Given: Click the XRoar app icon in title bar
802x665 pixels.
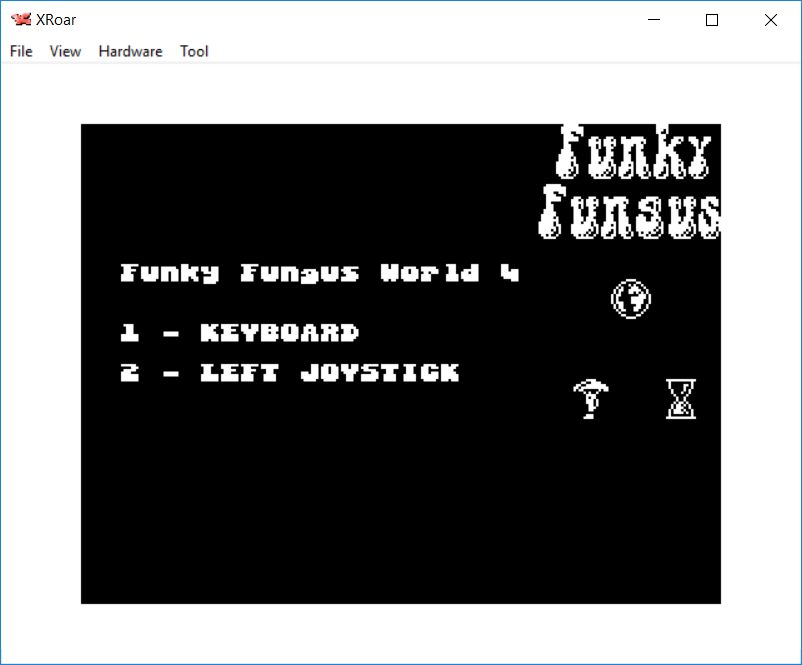Looking at the screenshot, I should 21,20.
